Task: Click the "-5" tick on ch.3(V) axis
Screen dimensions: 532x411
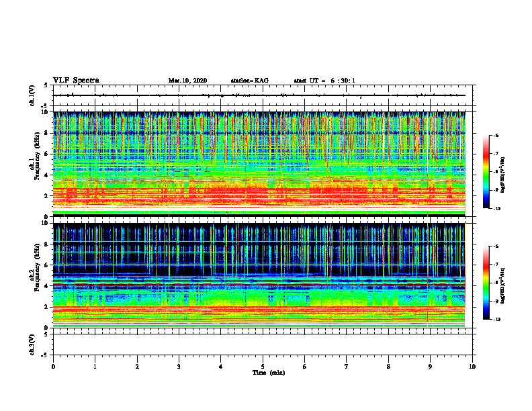Action: coord(45,355)
